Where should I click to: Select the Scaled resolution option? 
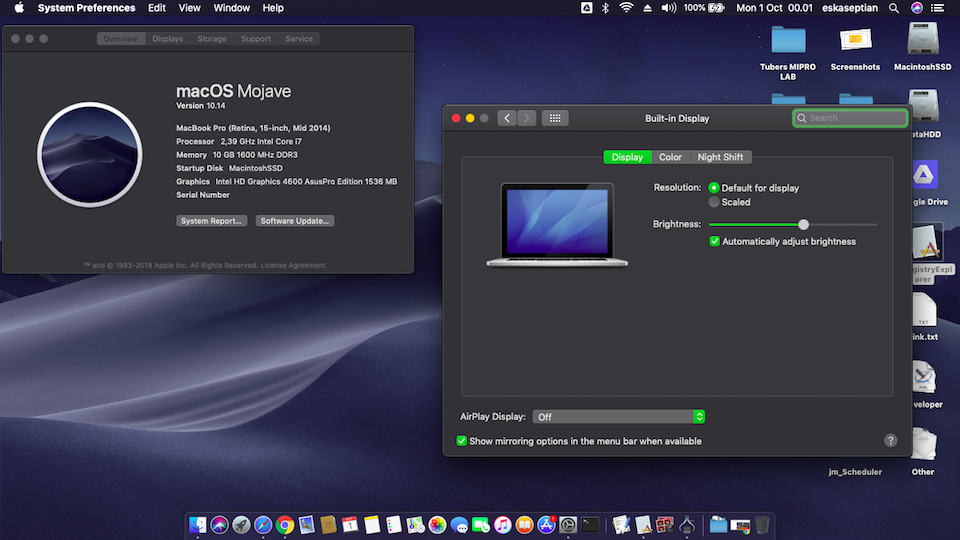pyautogui.click(x=714, y=202)
